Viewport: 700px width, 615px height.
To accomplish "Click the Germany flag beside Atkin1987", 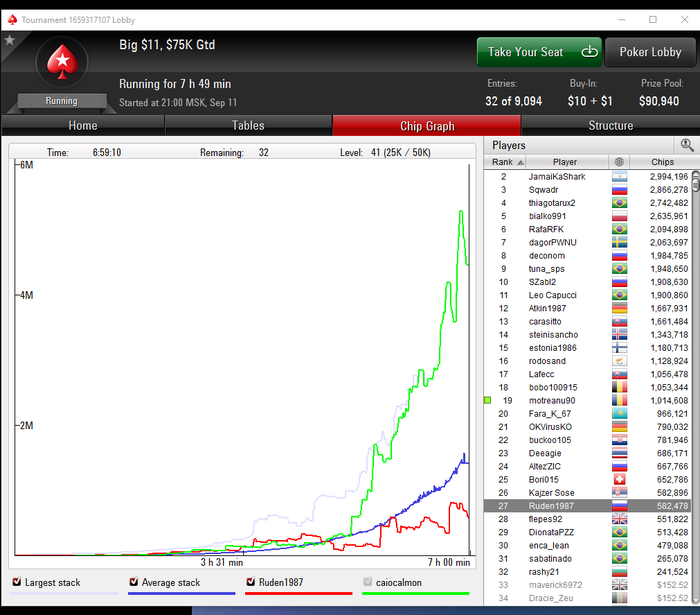I will 619,308.
